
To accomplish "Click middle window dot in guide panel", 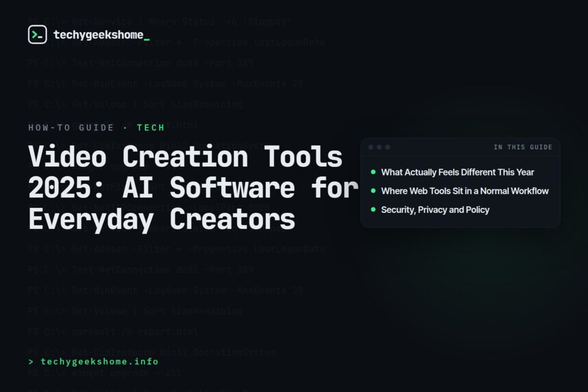I will pyautogui.click(x=379, y=148).
